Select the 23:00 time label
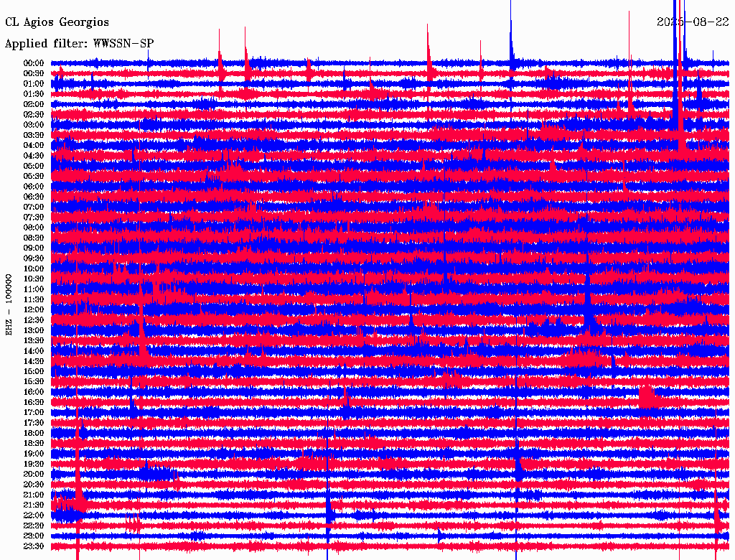The width and height of the screenshot is (735, 560). [x=34, y=536]
